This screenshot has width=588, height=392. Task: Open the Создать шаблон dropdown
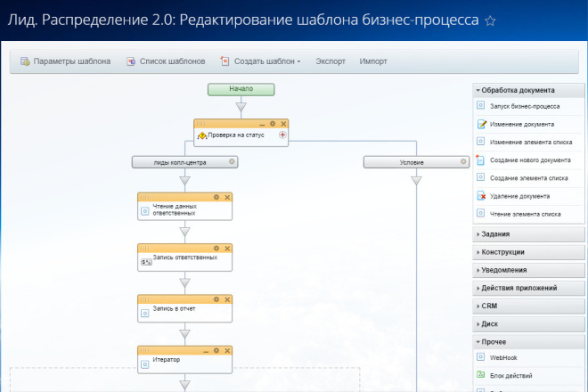tap(261, 61)
